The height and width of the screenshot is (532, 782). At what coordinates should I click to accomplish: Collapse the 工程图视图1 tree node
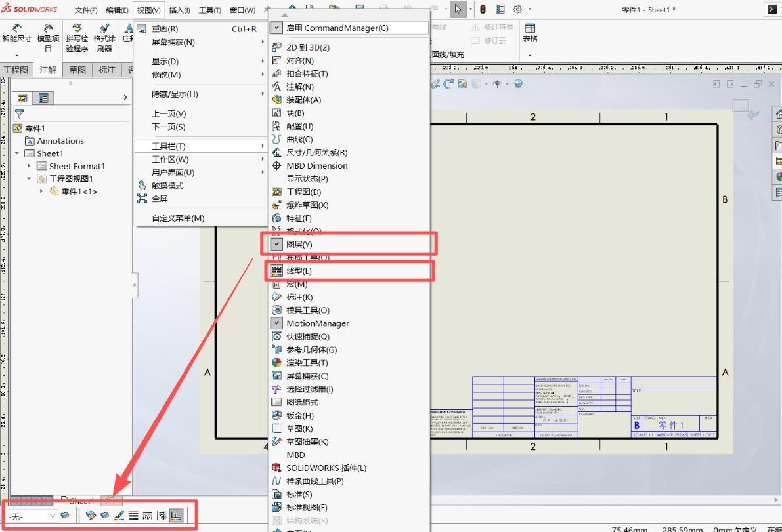coord(29,178)
